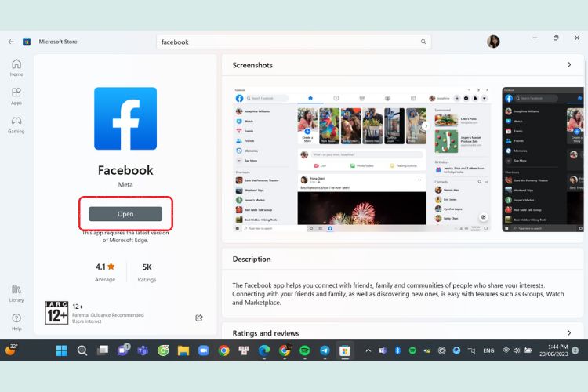The height and width of the screenshot is (392, 588).
Task: Open the user profile avatar menu
Action: pyautogui.click(x=493, y=42)
